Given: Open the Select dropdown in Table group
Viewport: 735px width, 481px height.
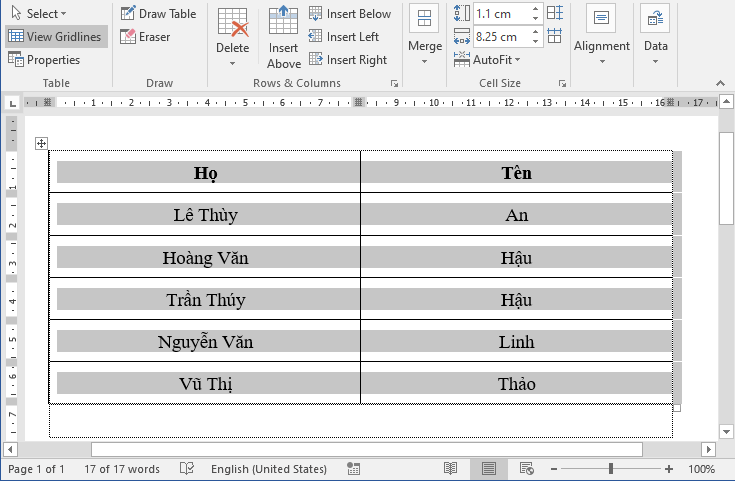Looking at the screenshot, I should point(38,14).
